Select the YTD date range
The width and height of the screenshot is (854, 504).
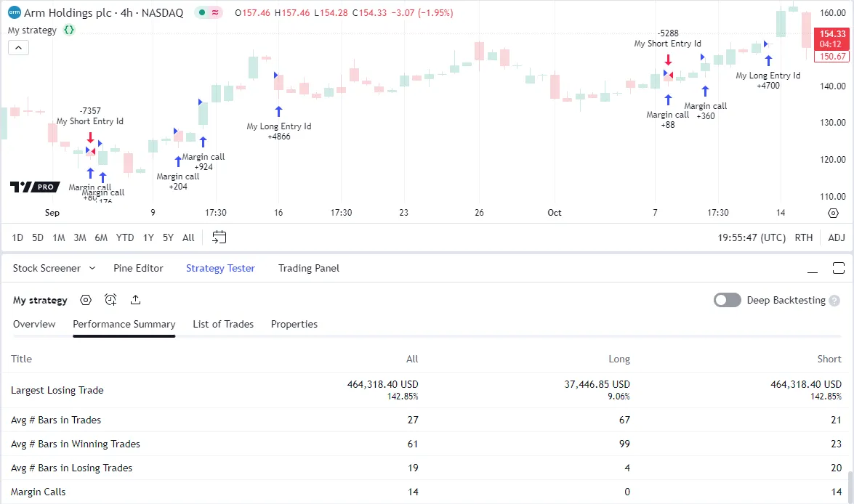click(125, 237)
